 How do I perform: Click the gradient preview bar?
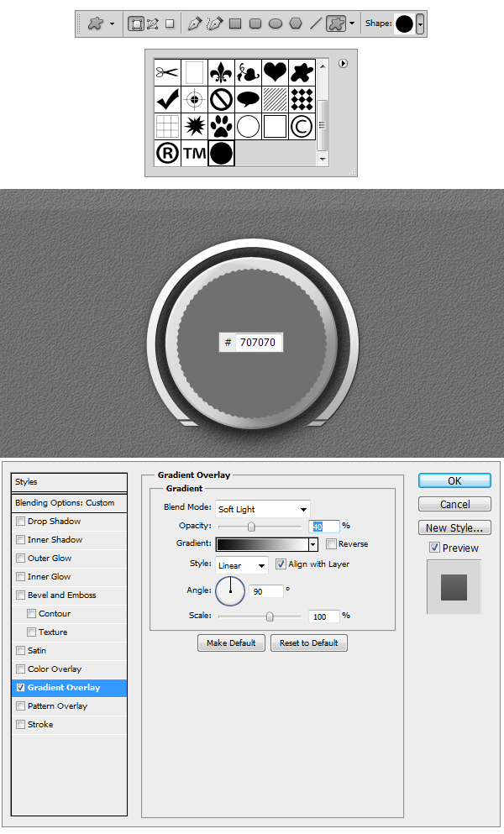click(262, 544)
